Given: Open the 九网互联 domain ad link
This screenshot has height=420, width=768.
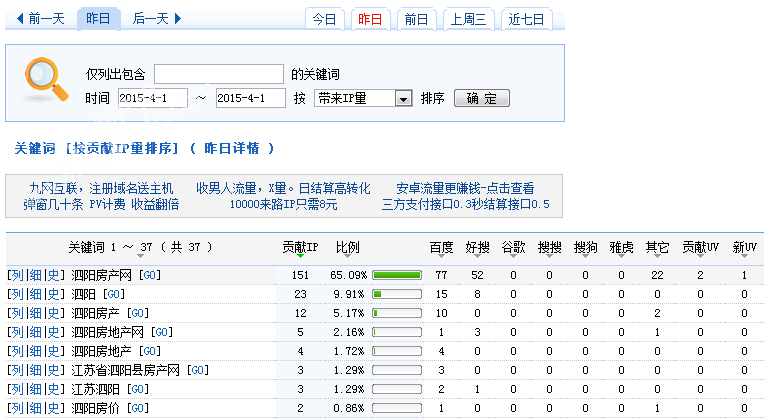Looking at the screenshot, I should click(x=101, y=187).
